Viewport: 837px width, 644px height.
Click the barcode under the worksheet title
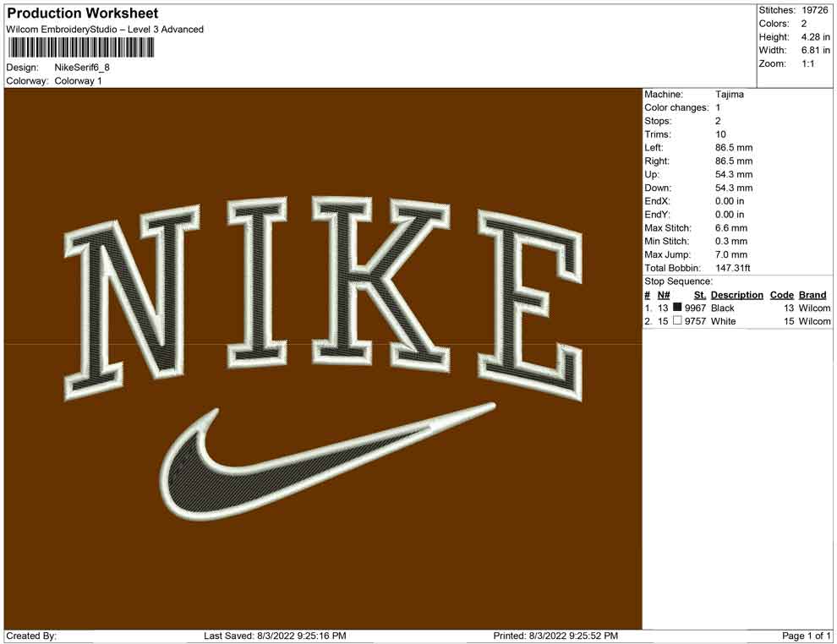(80, 48)
